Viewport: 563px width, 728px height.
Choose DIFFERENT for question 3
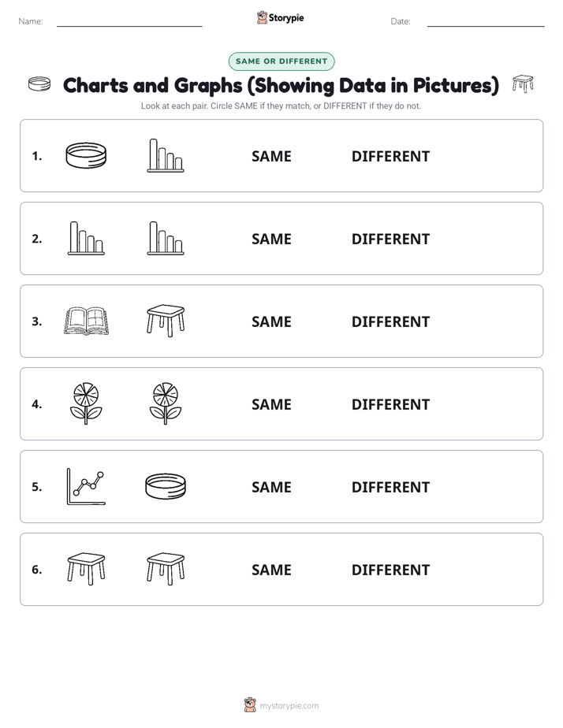390,321
